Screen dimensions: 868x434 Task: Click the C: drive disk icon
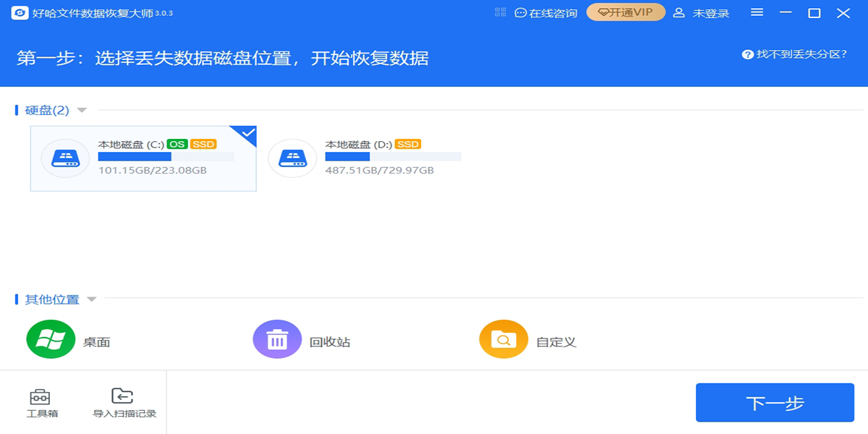[x=66, y=158]
